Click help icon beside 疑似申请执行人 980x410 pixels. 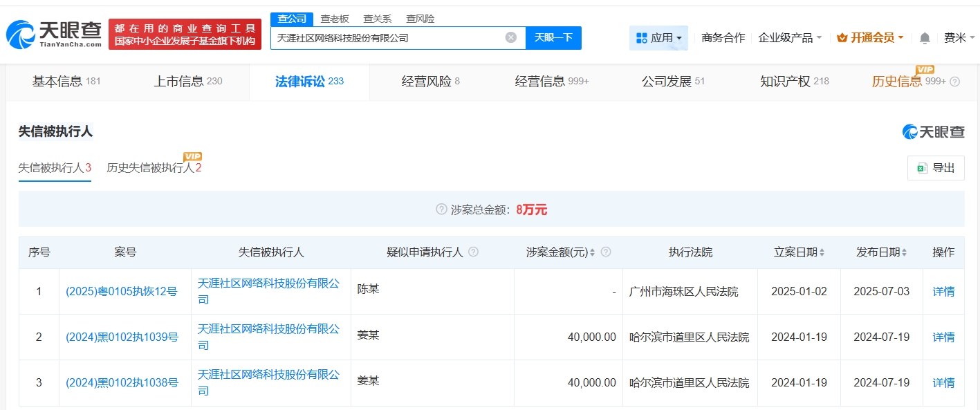[473, 252]
